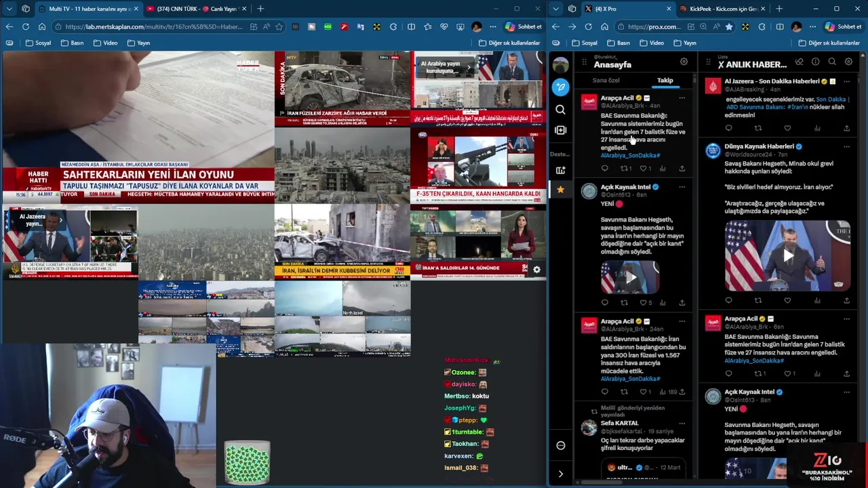Open search in the X Pro sidebar
868x488 pixels.
click(560, 109)
